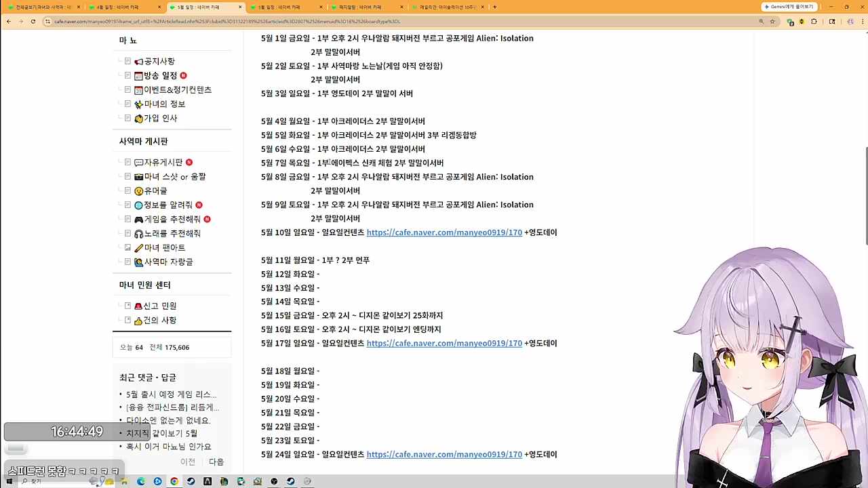868x488 pixels.
Task: Open Google Chrome from the taskbar
Action: 174,481
